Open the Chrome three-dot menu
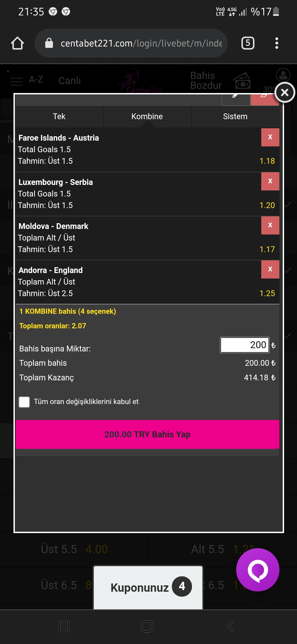 tap(277, 43)
